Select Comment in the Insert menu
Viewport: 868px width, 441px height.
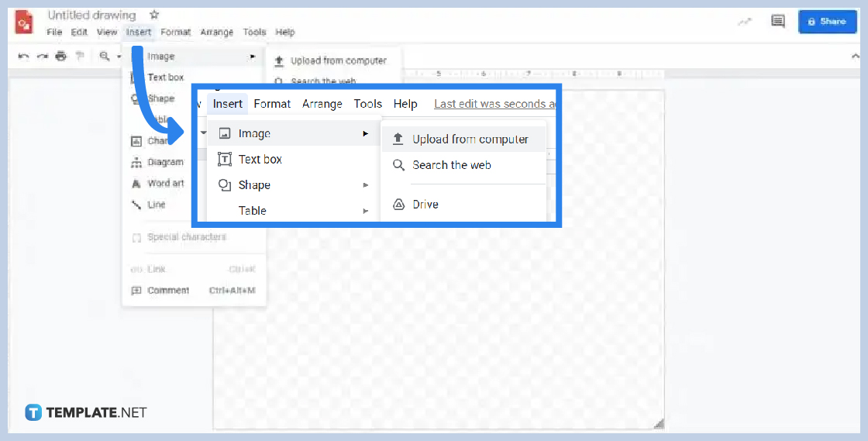(168, 291)
